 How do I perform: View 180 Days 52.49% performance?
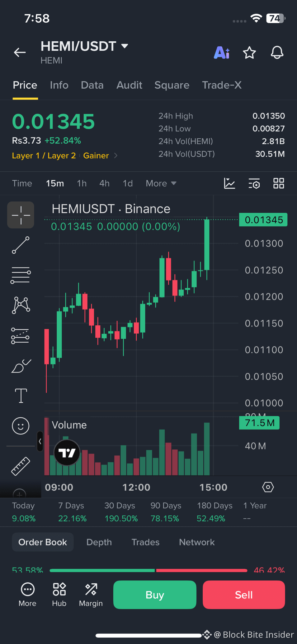pyautogui.click(x=214, y=512)
